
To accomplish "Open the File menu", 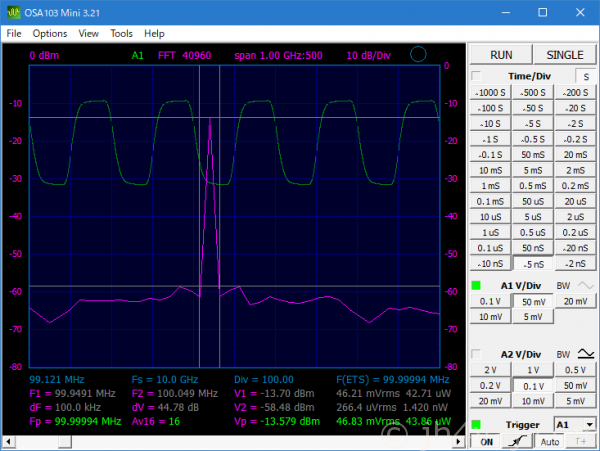I will (x=14, y=34).
